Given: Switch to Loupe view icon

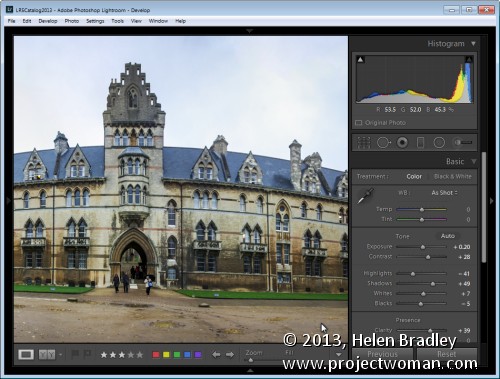Looking at the screenshot, I should (26, 354).
